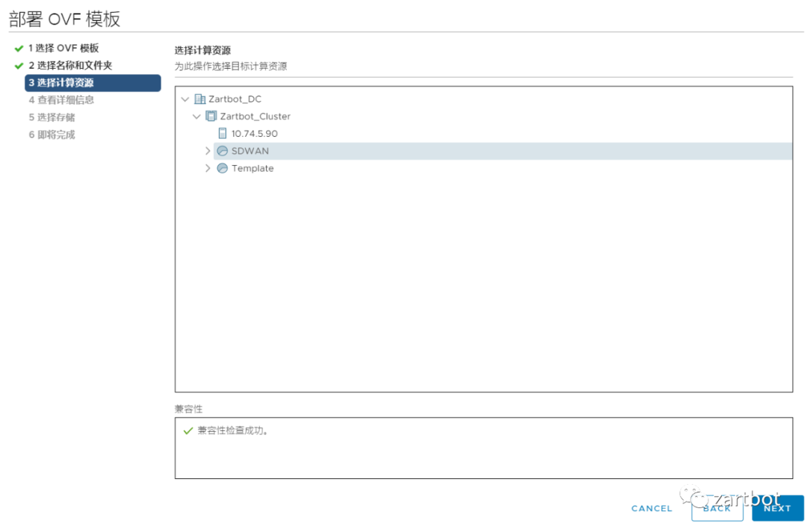Image resolution: width=807 pixels, height=532 pixels.
Task: Click the 部署 OVF 模板 dialog title
Action: click(x=64, y=19)
